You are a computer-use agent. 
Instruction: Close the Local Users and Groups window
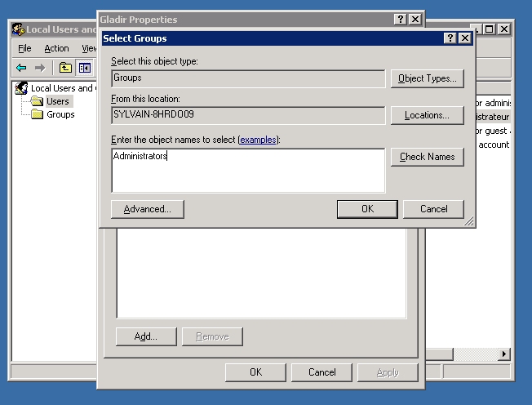(504, 29)
